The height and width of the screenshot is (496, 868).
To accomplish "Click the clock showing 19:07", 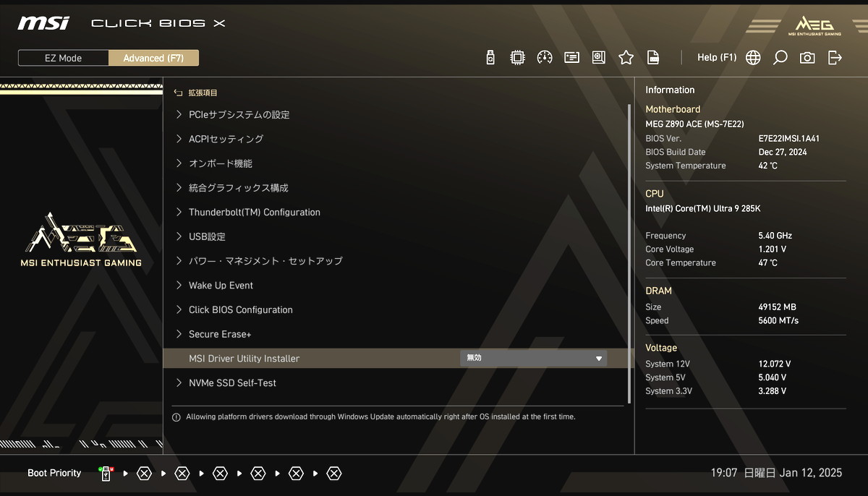I will click(723, 473).
